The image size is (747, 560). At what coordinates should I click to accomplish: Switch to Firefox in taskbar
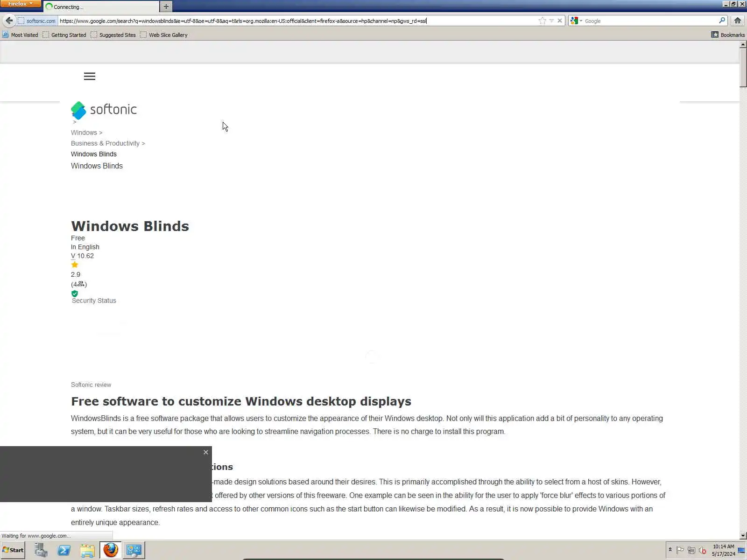click(x=111, y=550)
